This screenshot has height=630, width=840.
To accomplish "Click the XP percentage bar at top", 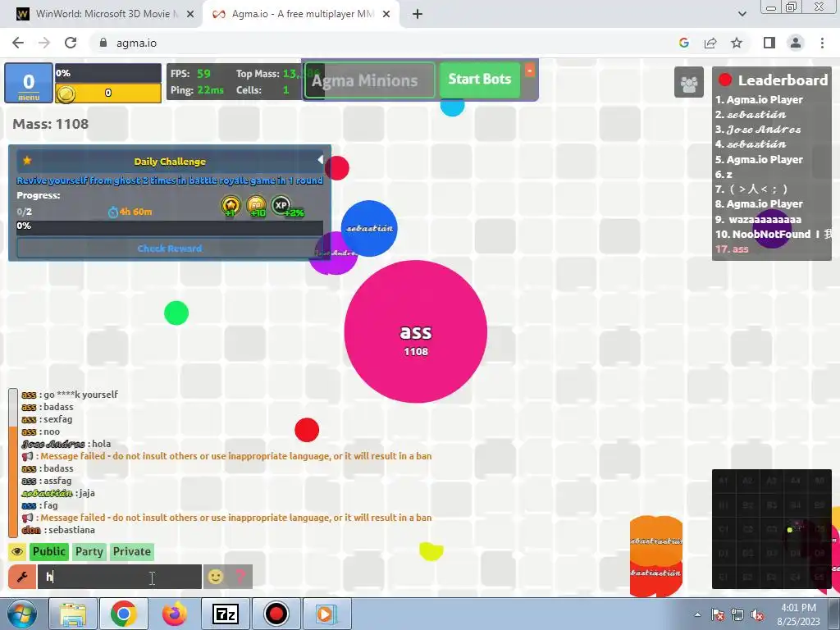I will (x=107, y=73).
